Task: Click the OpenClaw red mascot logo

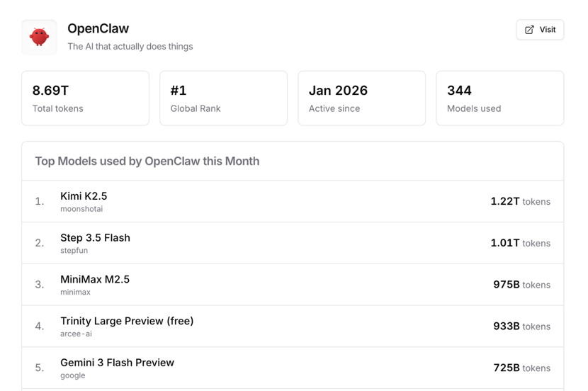Action: point(39,37)
